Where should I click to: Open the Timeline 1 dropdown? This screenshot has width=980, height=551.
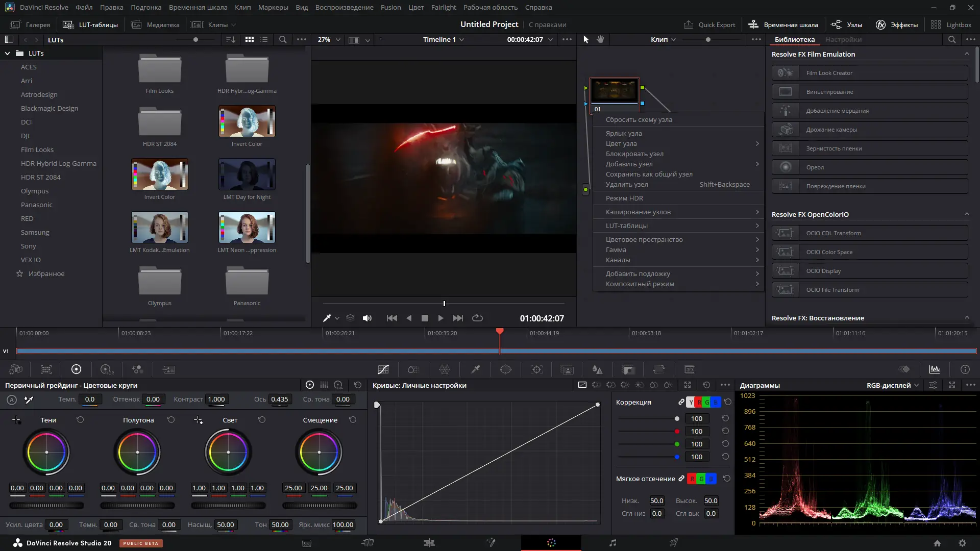(x=443, y=39)
